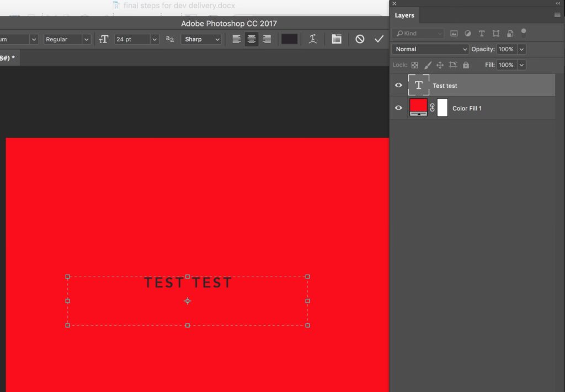Click the text color swatch
The image size is (565, 392).
pos(289,39)
